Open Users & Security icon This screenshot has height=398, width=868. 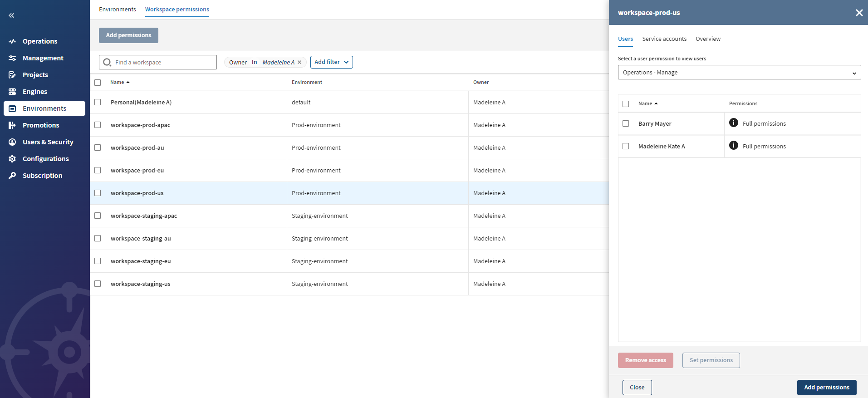[12, 142]
